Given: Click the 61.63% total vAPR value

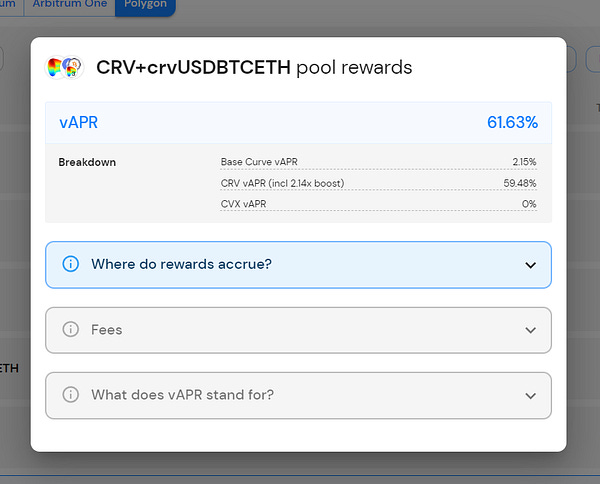Looking at the screenshot, I should coord(512,122).
